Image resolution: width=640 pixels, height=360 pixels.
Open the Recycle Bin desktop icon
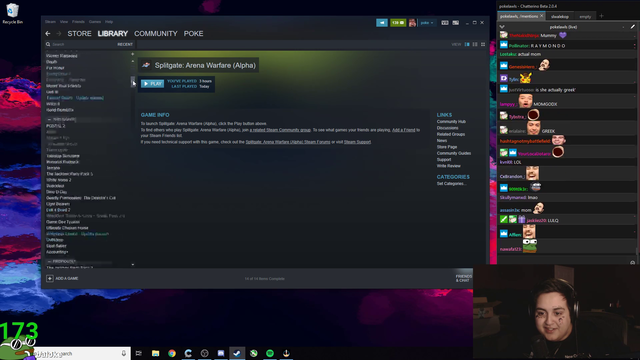tap(12, 13)
